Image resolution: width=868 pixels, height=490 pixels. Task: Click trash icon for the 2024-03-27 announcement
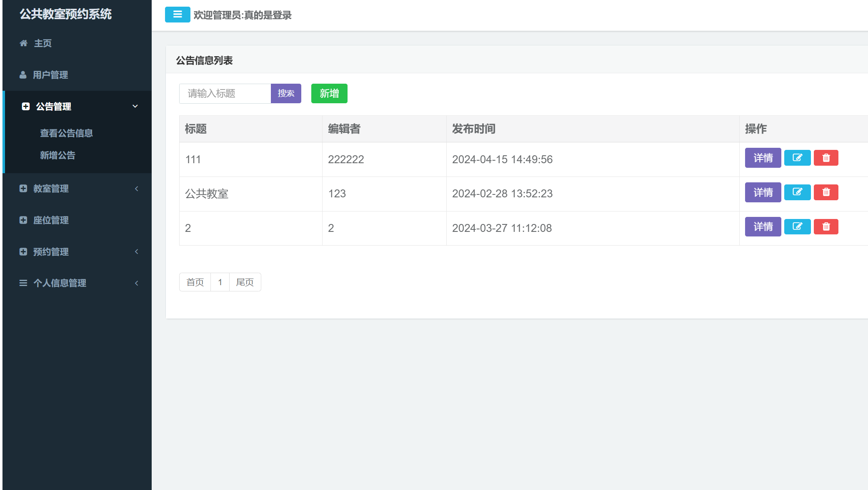pyautogui.click(x=826, y=226)
